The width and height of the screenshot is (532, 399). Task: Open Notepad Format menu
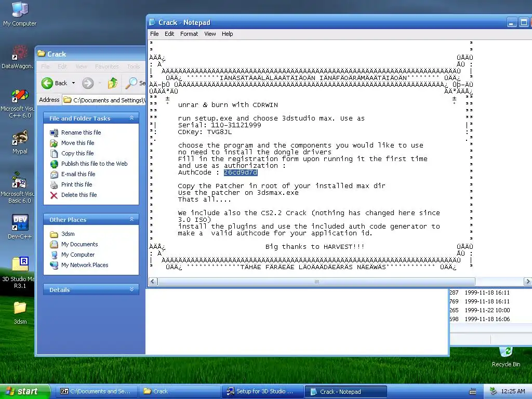pos(189,34)
